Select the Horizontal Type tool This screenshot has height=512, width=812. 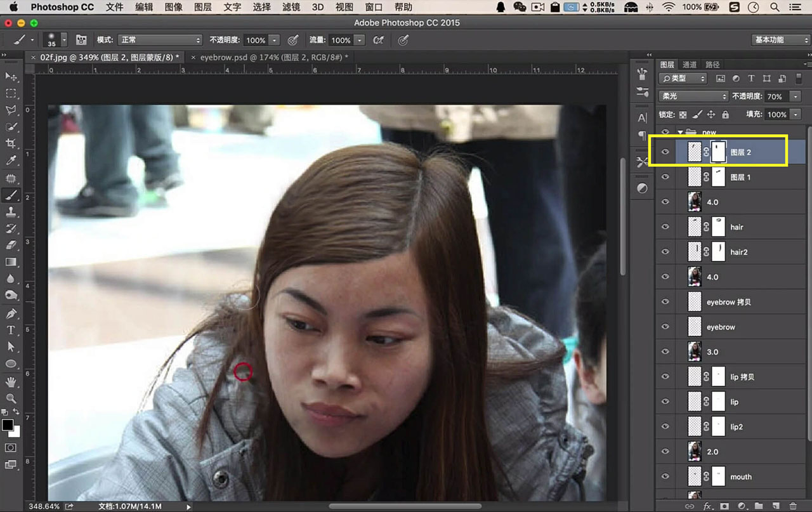coord(11,330)
